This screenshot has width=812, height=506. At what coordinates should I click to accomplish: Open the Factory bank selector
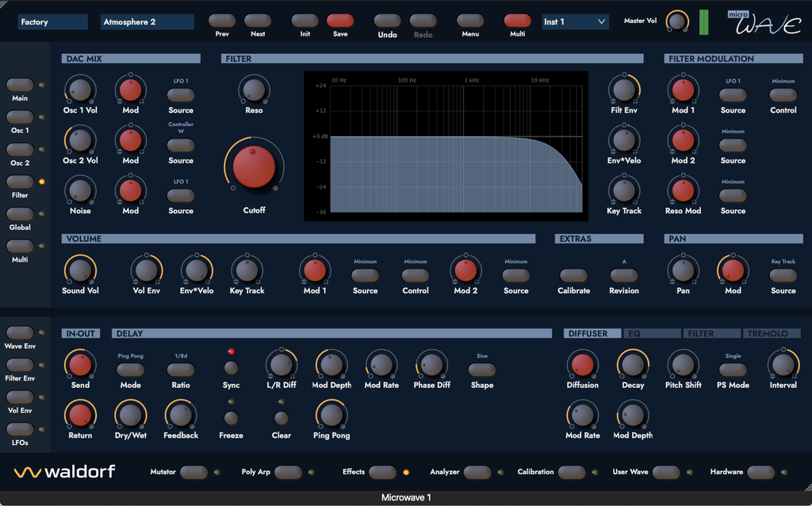click(x=52, y=21)
